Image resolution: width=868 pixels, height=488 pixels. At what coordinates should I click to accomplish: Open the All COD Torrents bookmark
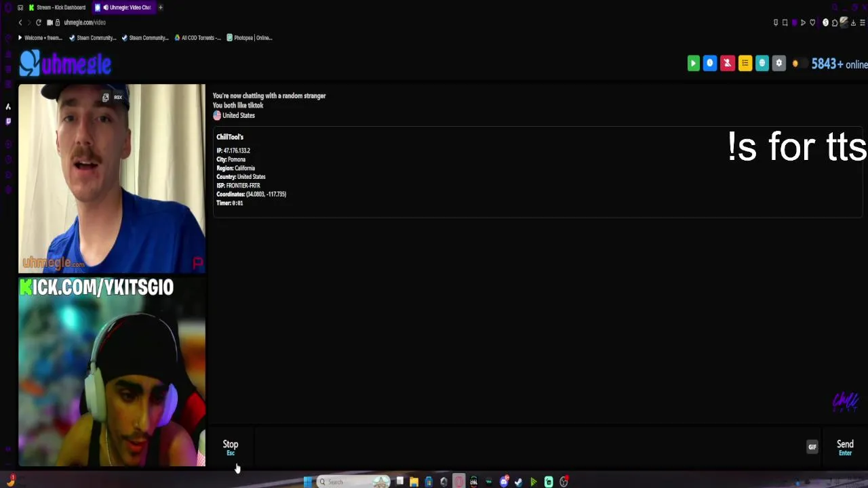pos(197,38)
